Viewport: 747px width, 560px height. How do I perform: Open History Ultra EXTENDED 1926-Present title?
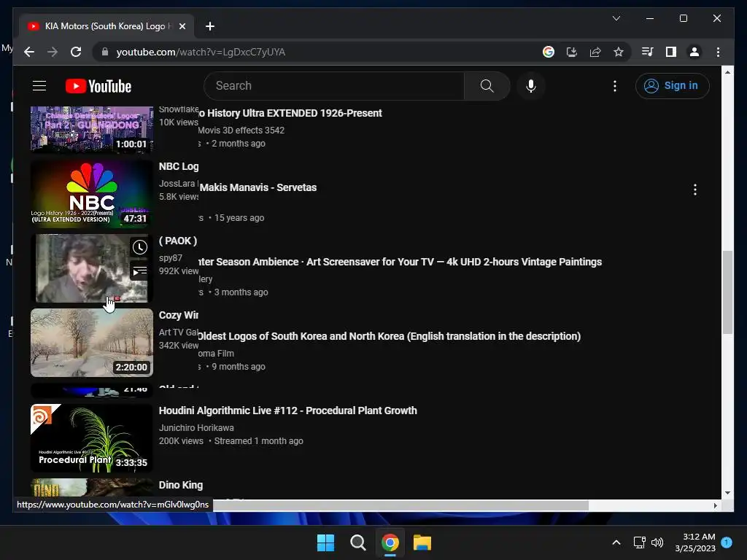[x=290, y=113]
